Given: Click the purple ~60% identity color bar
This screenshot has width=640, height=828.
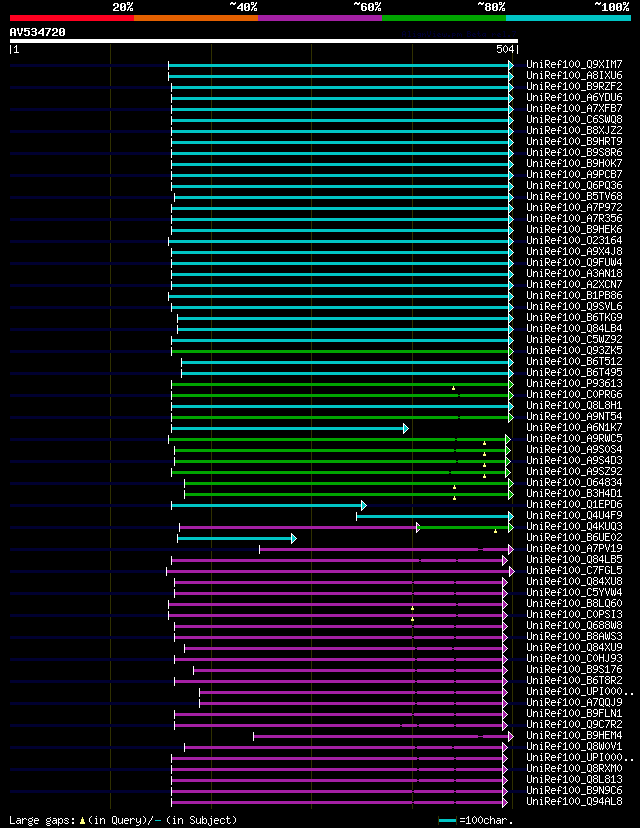Looking at the screenshot, I should click(x=320, y=18).
